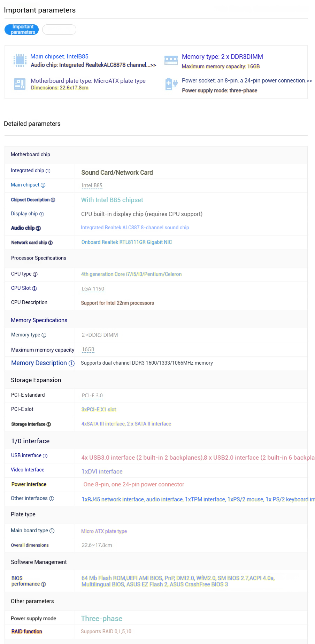Click the Storage Expansion section header
The image size is (315, 644).
[x=36, y=380]
